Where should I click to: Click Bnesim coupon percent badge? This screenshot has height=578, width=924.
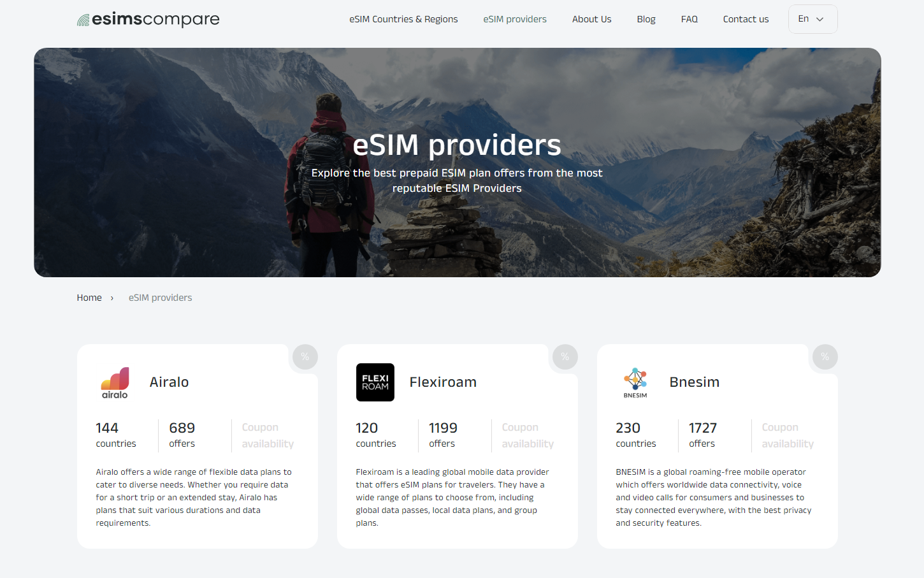(x=825, y=357)
